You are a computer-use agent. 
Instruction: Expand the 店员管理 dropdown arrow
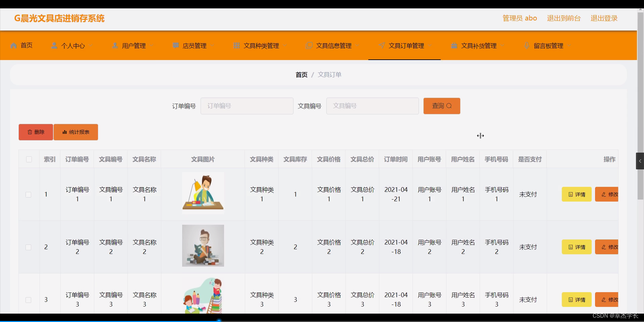click(212, 46)
